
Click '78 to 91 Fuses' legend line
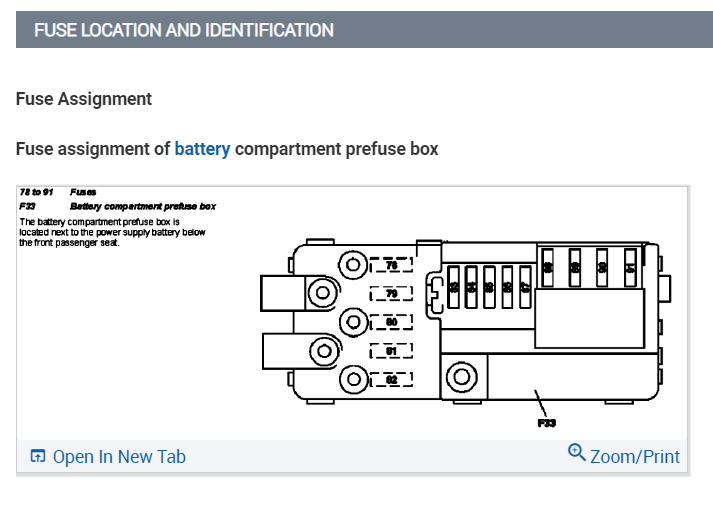58,192
